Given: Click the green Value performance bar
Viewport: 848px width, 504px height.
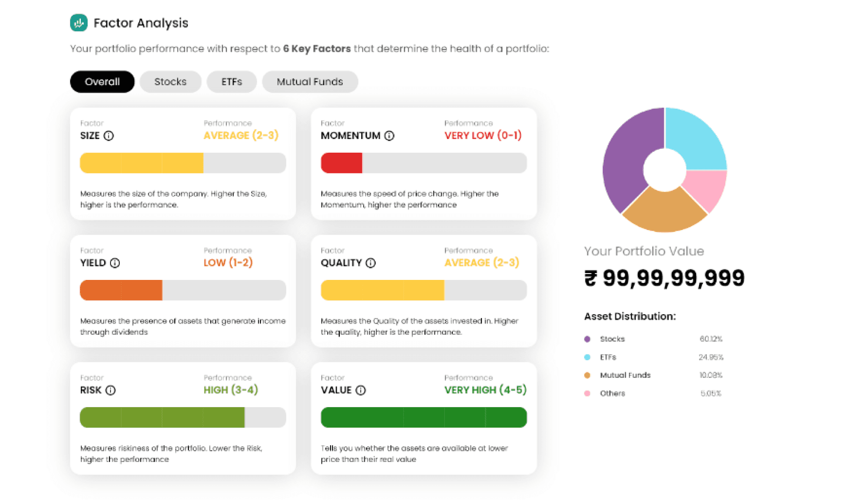Looking at the screenshot, I should (424, 417).
